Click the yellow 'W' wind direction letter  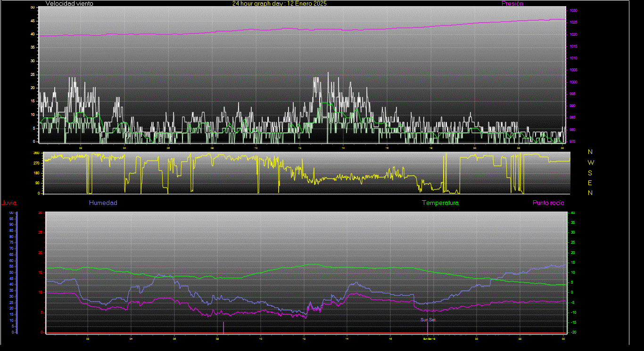coord(591,163)
